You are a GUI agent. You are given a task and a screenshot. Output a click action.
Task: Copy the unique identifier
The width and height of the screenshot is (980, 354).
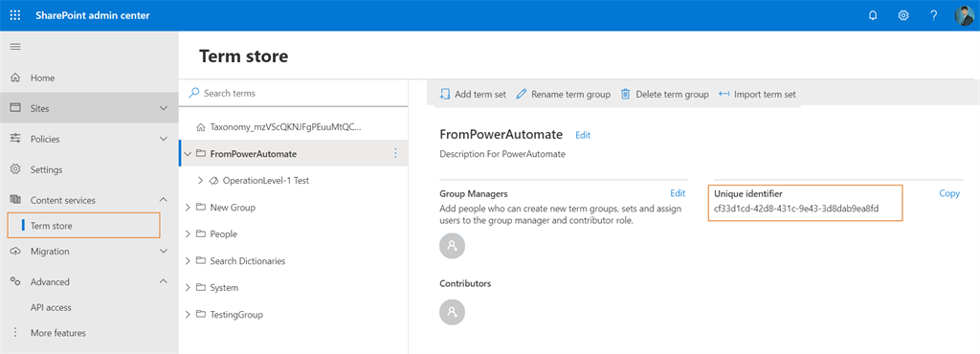tap(949, 193)
